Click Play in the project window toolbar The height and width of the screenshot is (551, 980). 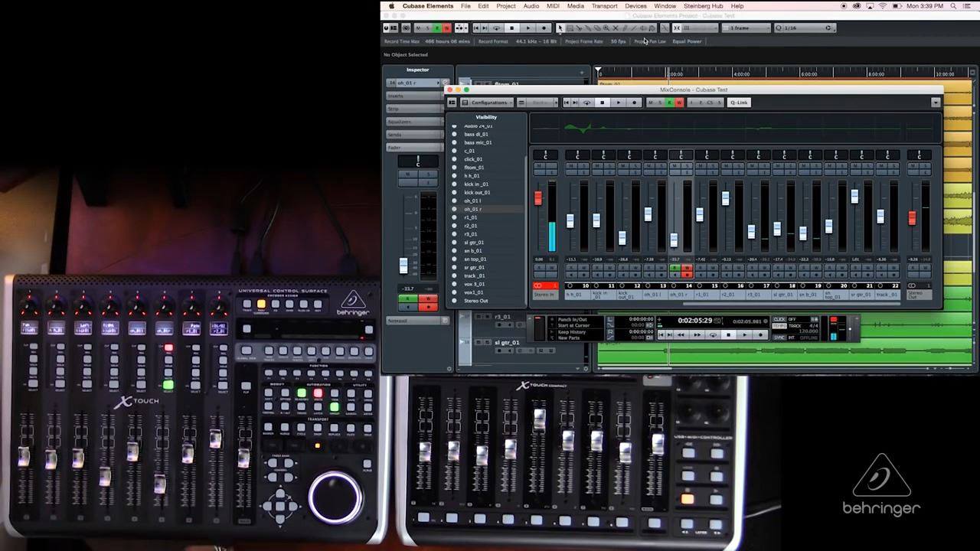tap(528, 28)
